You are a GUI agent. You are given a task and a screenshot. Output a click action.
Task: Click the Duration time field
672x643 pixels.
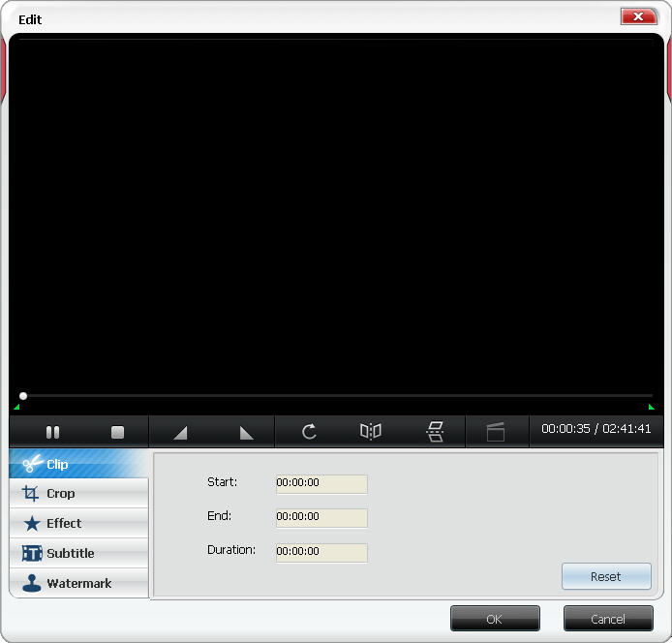pyautogui.click(x=321, y=553)
